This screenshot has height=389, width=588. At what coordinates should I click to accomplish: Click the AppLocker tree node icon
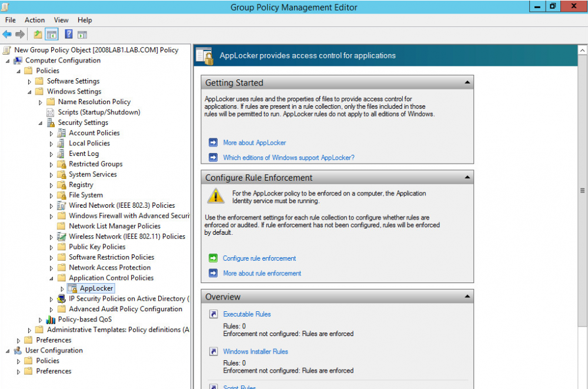tap(72, 288)
